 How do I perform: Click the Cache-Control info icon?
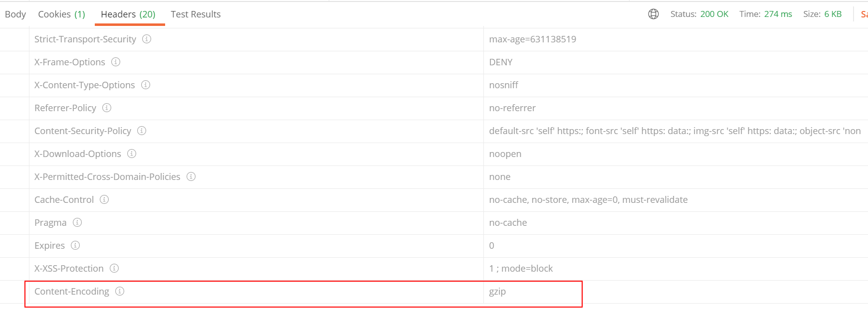[x=104, y=199]
